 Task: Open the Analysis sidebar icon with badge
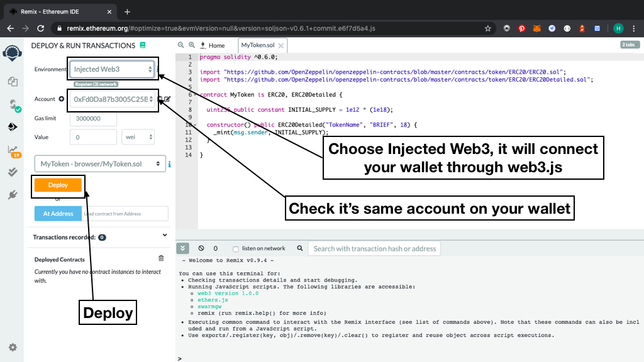click(x=14, y=151)
